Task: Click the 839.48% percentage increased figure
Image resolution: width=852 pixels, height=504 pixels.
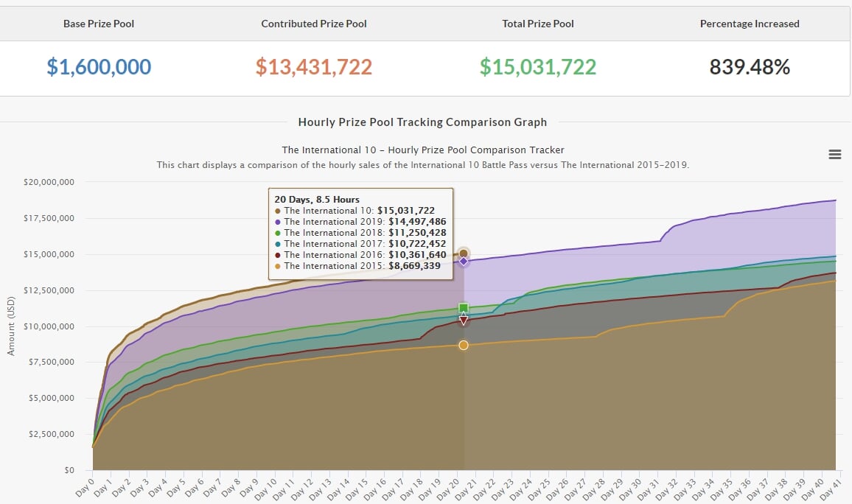Action: (750, 67)
